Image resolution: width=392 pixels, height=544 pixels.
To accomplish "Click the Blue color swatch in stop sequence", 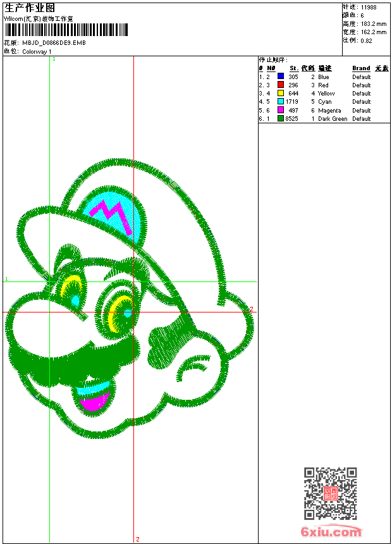I will pos(281,76).
